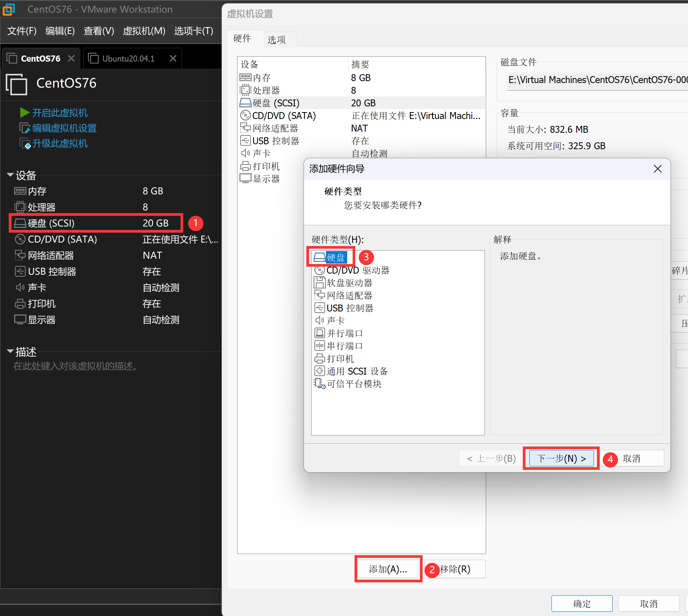
Task: Click 升级此虚拟机 link
Action: point(60,143)
